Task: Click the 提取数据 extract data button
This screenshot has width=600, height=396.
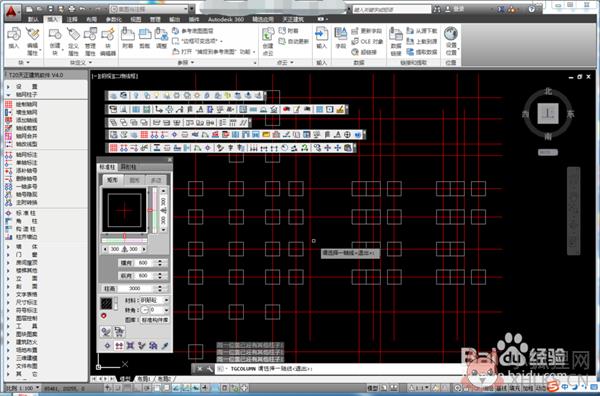Action: 422,52
